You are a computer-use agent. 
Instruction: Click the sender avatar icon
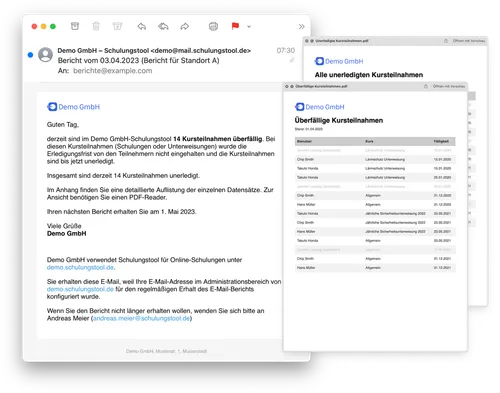point(45,55)
